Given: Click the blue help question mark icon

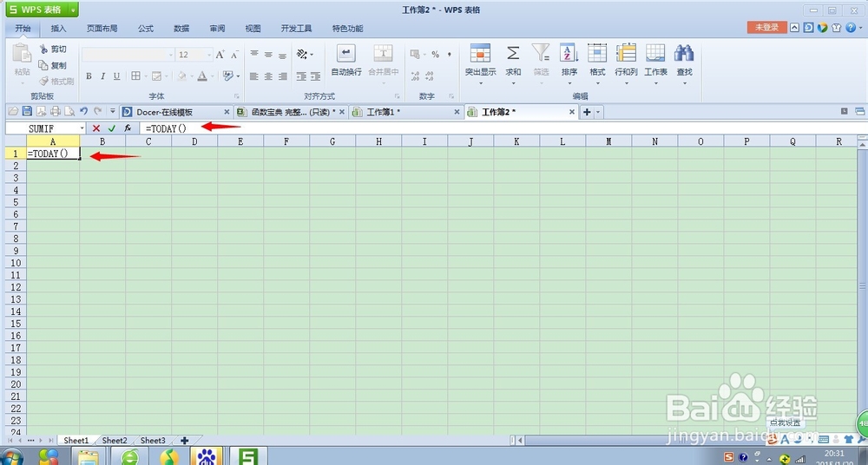Looking at the screenshot, I should [x=851, y=28].
